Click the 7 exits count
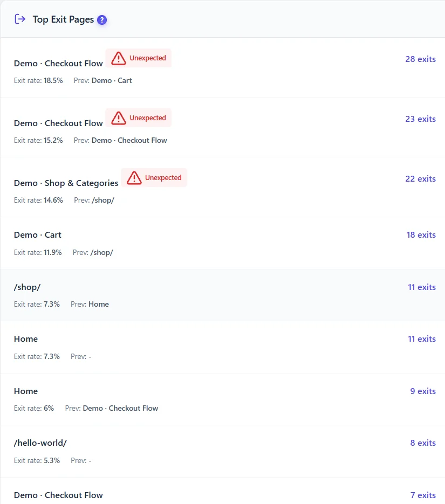Viewport: 445px width, 504px height. (423, 495)
